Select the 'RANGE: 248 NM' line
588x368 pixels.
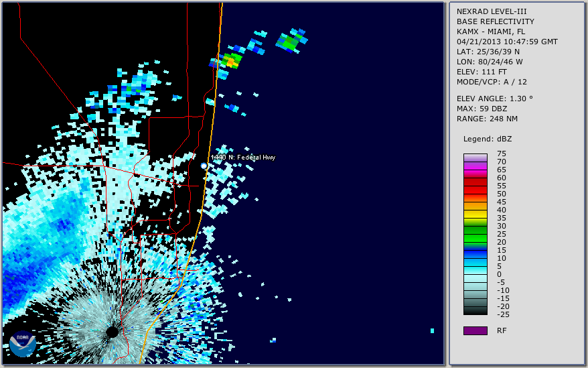[487, 119]
